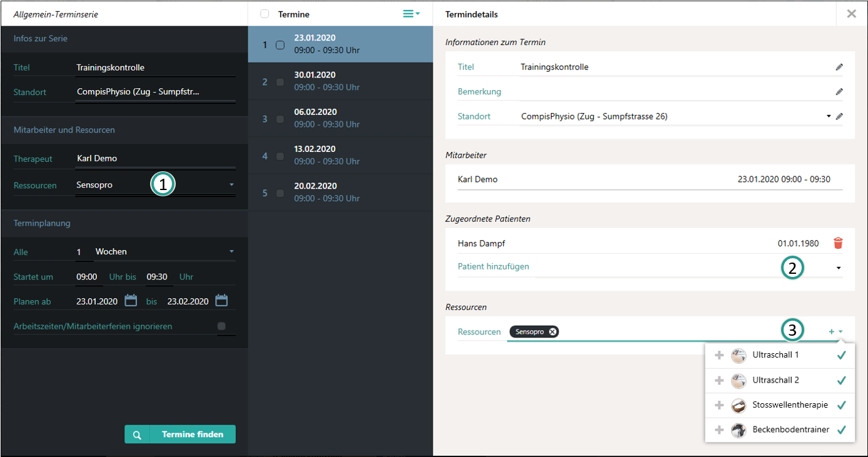This screenshot has width=868, height=457.
Task: Enable Arbeitszeiten/Mitarbeiterferien ignorieren checkbox
Action: click(221, 326)
